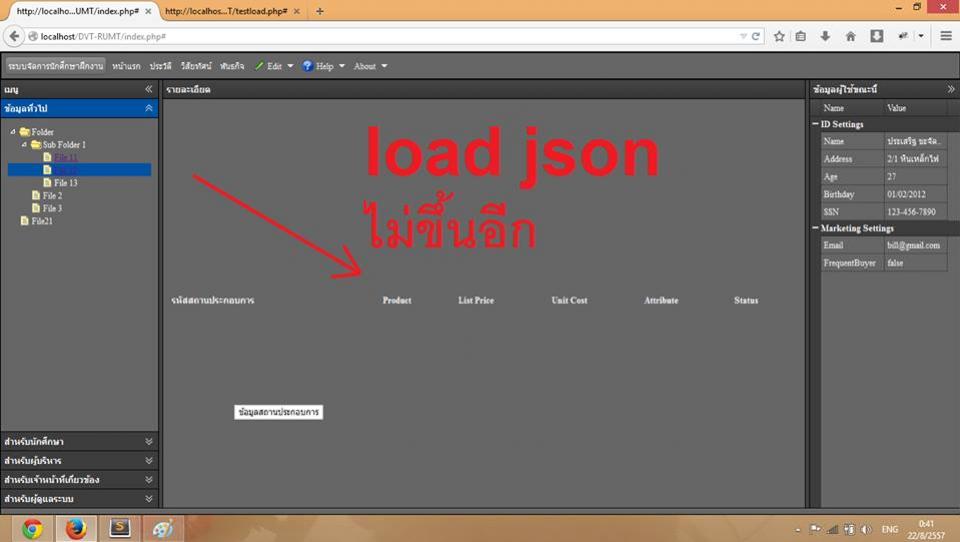Open the Firefox hamburger menu

pos(945,36)
